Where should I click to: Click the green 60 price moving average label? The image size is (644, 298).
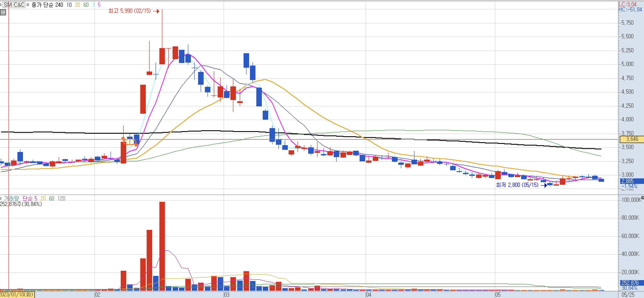point(86,5)
